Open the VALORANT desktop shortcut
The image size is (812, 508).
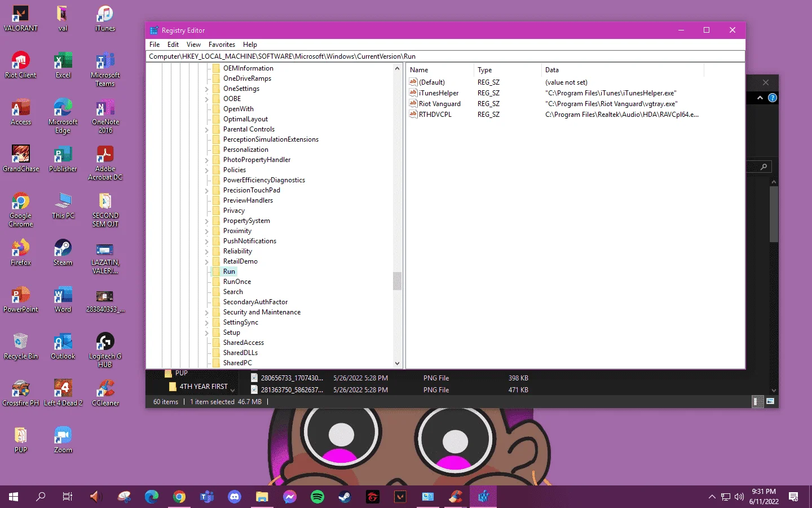click(21, 18)
